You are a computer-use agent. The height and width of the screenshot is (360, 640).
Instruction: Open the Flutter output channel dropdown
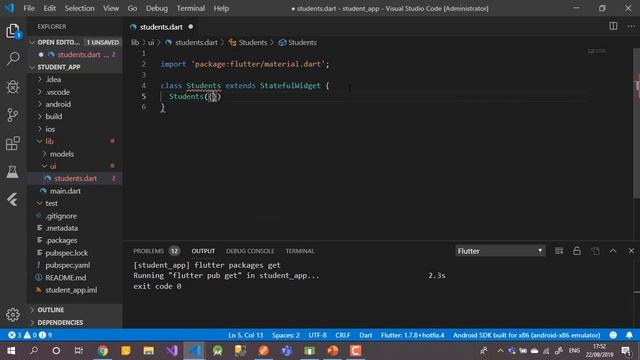pos(500,251)
